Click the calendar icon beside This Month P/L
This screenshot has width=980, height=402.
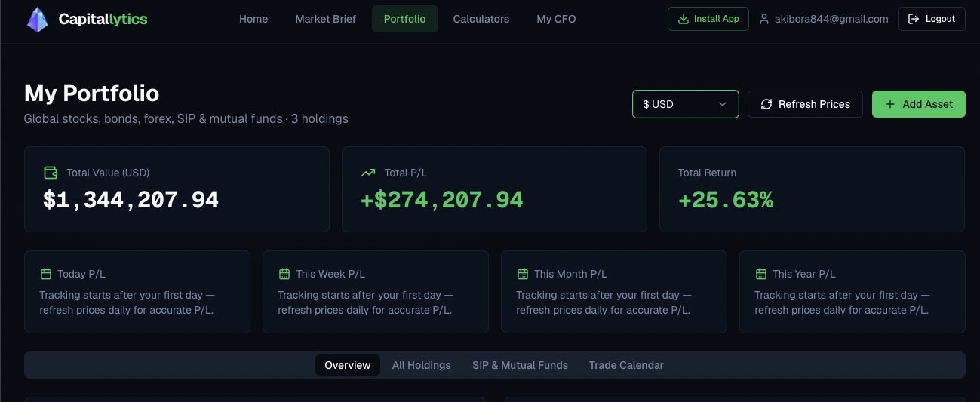point(523,274)
